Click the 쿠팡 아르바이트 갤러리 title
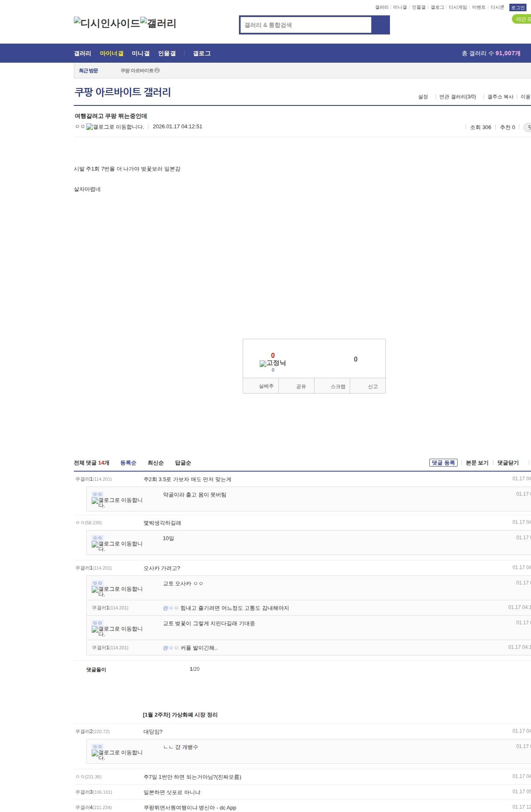Viewport: 531px width, 812px height. [x=122, y=92]
